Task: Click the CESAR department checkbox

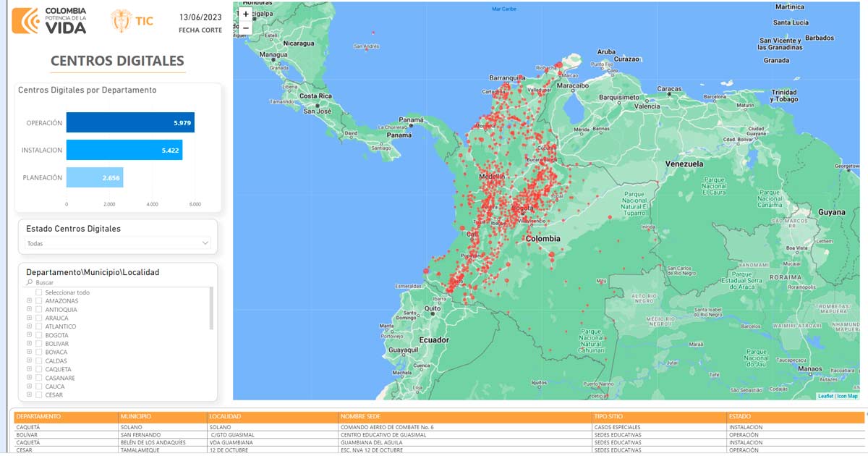Action: point(38,395)
